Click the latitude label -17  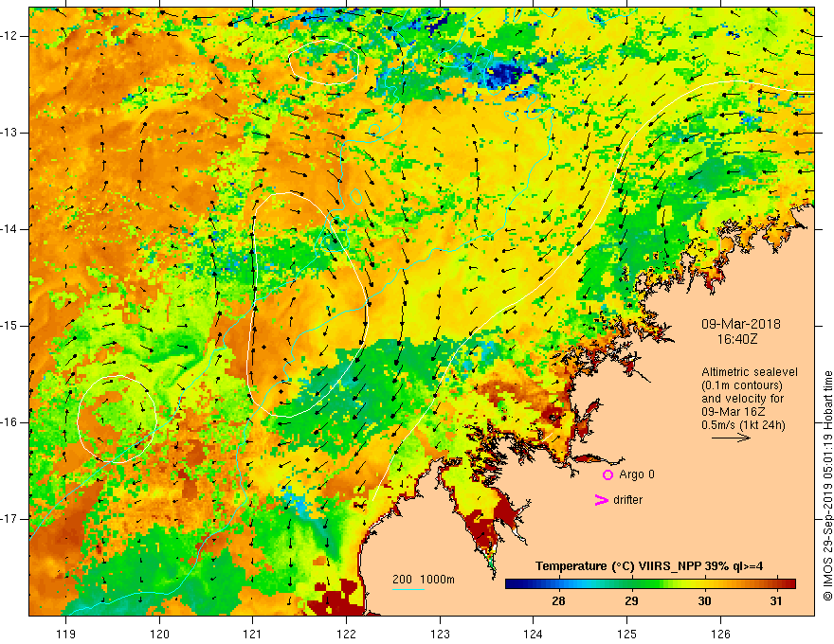click(x=9, y=519)
